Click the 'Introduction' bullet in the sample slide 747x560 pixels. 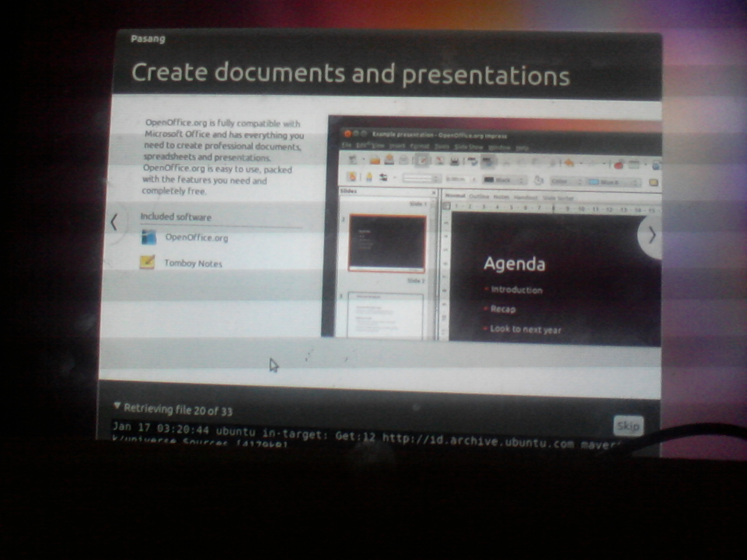tap(516, 289)
